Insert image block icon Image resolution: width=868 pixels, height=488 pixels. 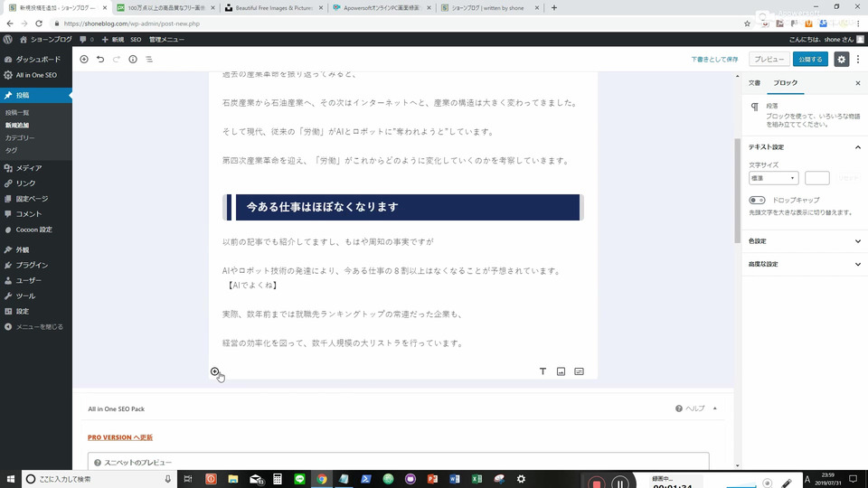(561, 371)
